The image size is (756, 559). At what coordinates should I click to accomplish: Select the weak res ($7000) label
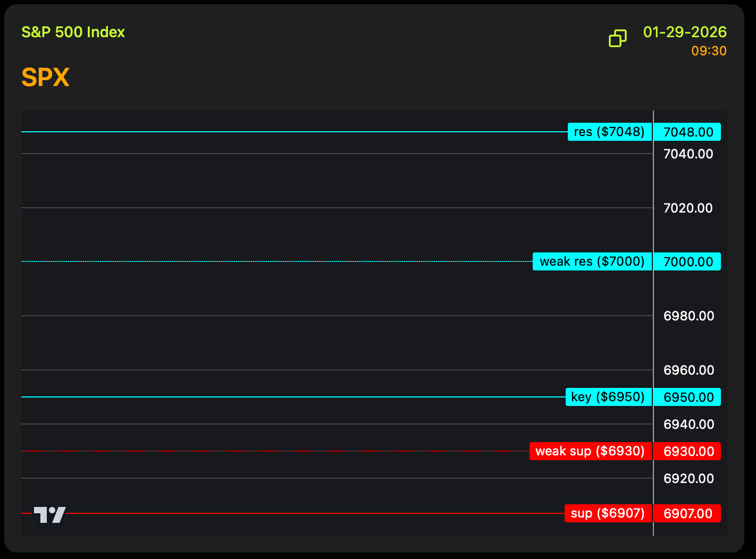coord(592,261)
